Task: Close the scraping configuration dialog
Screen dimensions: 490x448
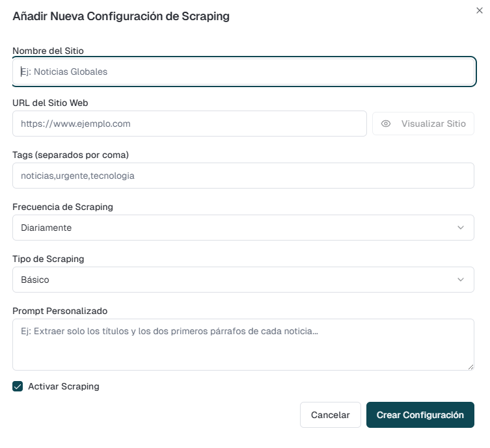Action: [480, 10]
